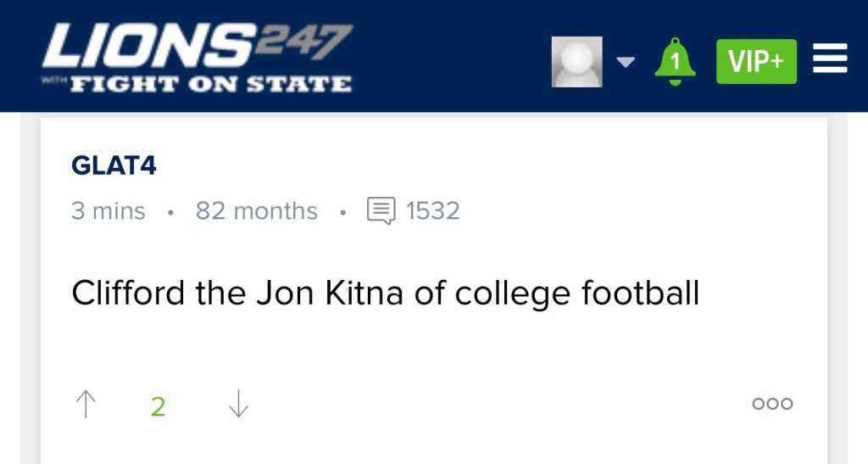Open the user avatar profile picture
This screenshot has height=464, width=868.
pyautogui.click(x=576, y=62)
